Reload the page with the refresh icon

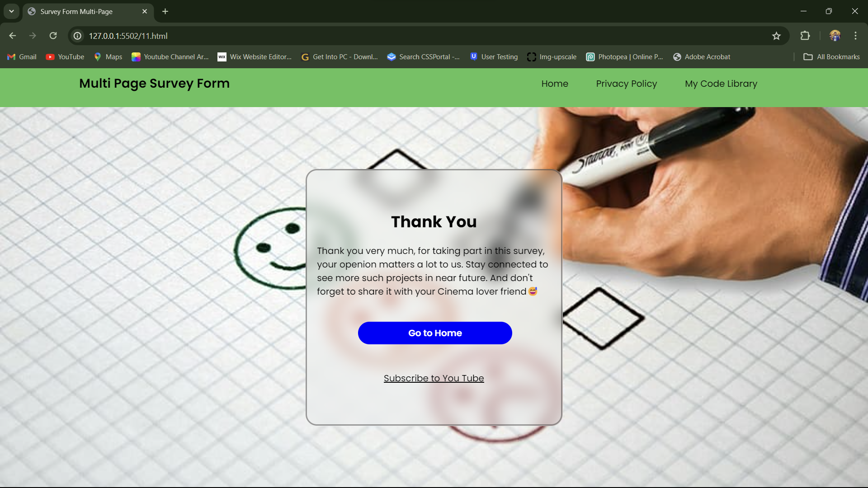53,36
